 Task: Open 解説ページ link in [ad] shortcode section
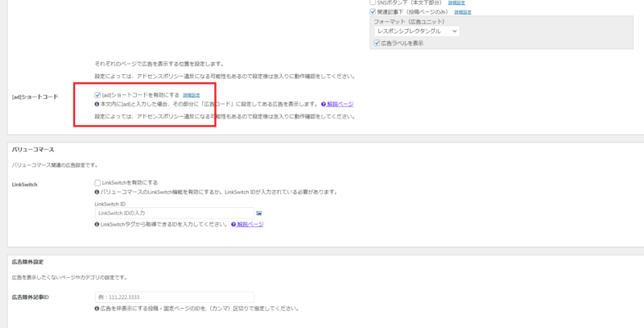coord(340,105)
